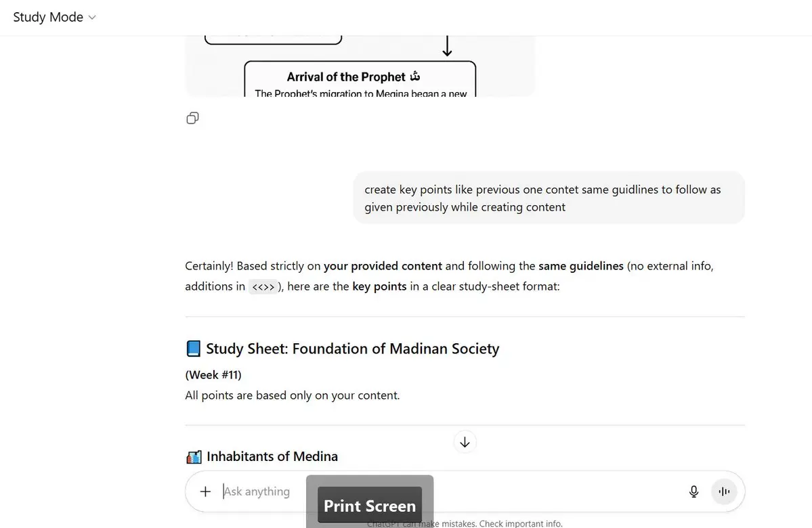Click the (Week #11) subtitle

[213, 375]
